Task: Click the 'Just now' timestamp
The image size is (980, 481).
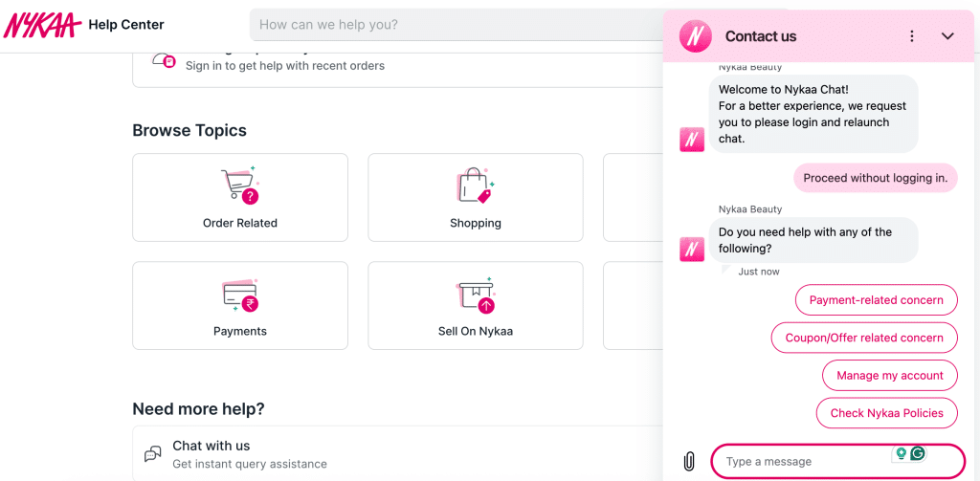Action: coord(759,272)
